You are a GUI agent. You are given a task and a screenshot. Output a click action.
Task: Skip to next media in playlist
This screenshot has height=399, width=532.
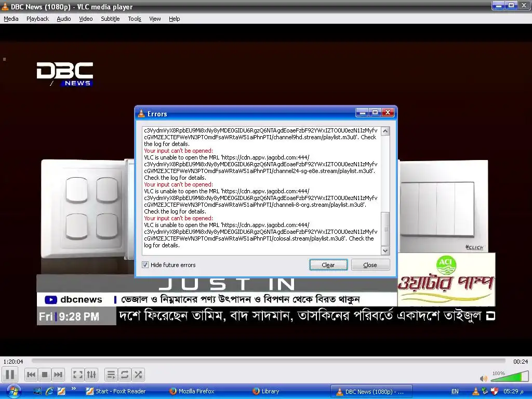[x=58, y=375]
